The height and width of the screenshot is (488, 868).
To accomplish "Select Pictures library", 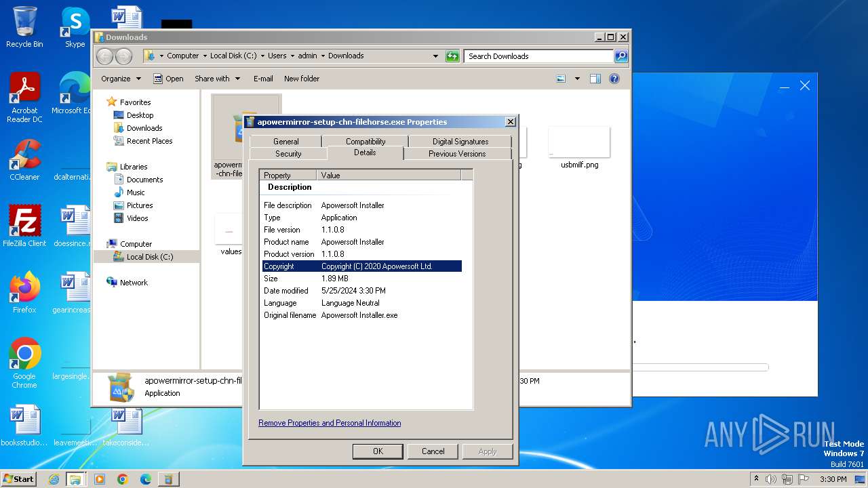I will pyautogui.click(x=140, y=205).
